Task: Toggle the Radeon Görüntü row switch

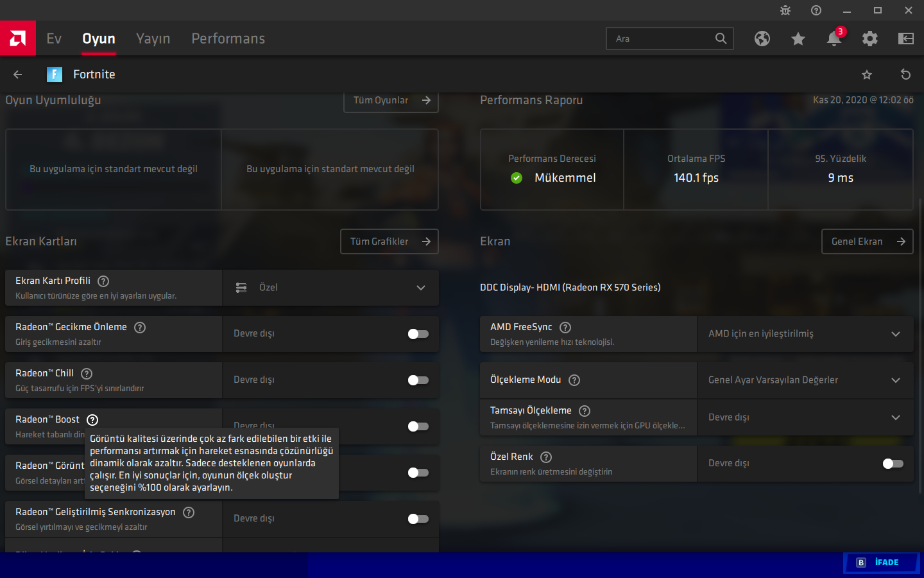Action: (x=418, y=473)
